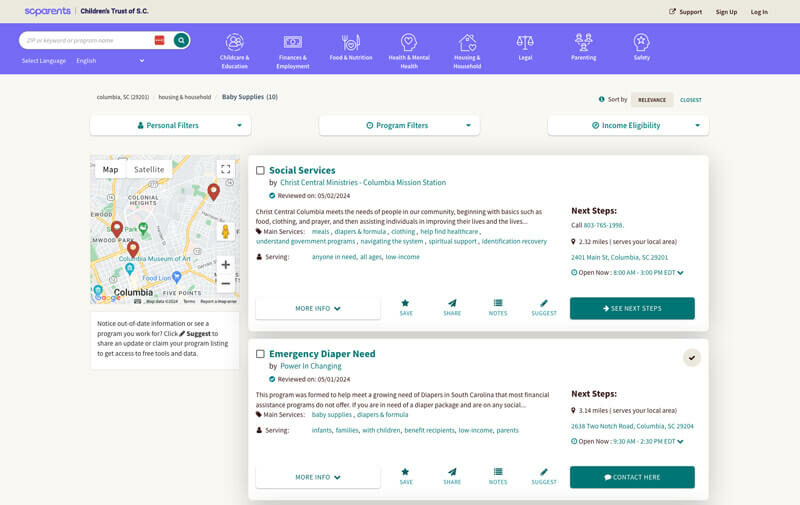Open Notes for Social Services listing
Image resolution: width=800 pixels, height=505 pixels.
(x=498, y=307)
